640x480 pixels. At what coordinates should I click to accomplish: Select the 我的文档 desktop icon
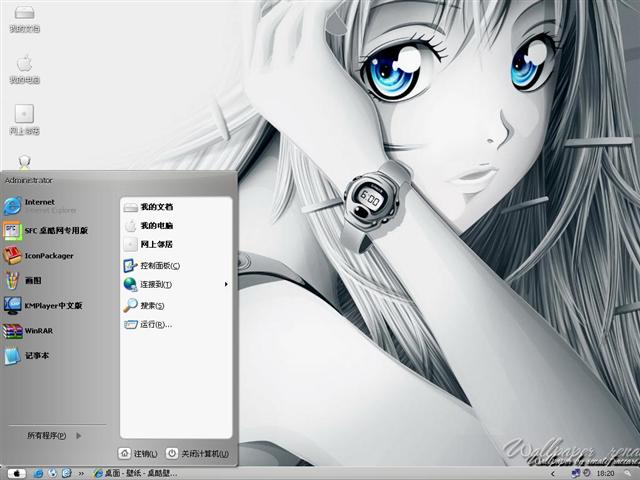[x=24, y=19]
